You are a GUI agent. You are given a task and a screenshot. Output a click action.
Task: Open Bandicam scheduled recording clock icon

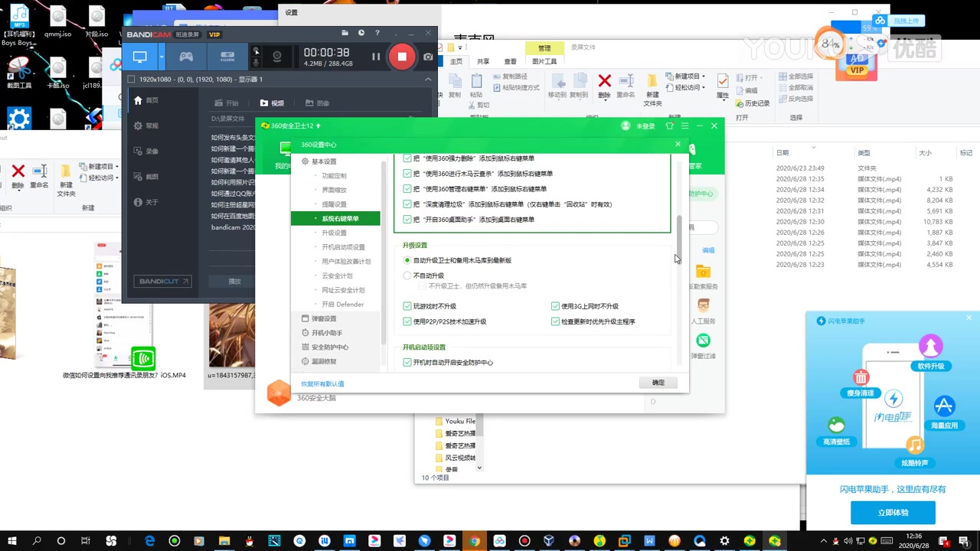click(361, 33)
